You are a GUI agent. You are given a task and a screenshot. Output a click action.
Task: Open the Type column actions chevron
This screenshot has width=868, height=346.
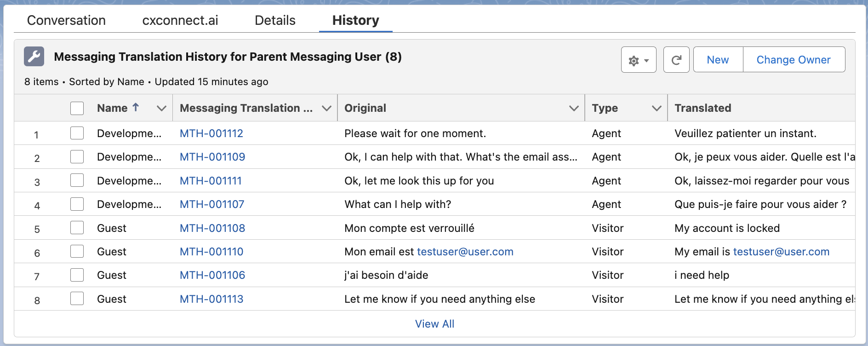pyautogui.click(x=656, y=108)
